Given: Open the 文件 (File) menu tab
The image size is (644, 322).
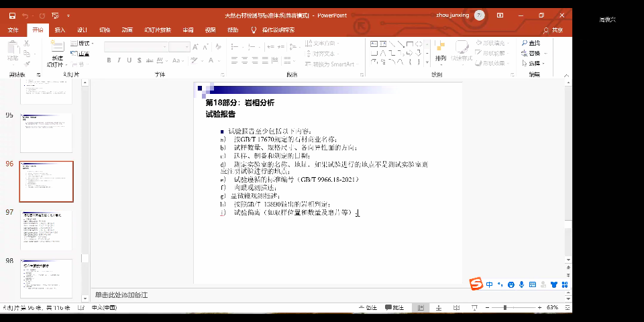Looking at the screenshot, I should click(x=13, y=30).
